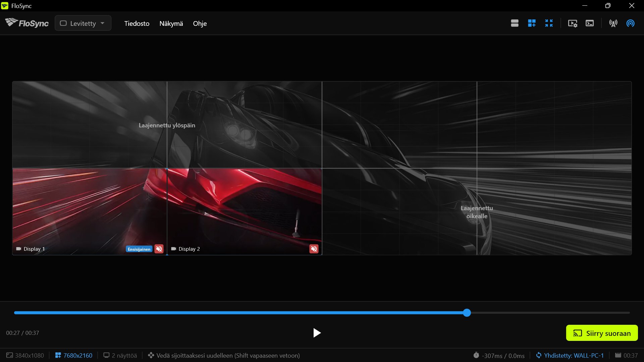Click the FloSync title bar app icon
The width and height of the screenshot is (644, 362).
[5, 6]
